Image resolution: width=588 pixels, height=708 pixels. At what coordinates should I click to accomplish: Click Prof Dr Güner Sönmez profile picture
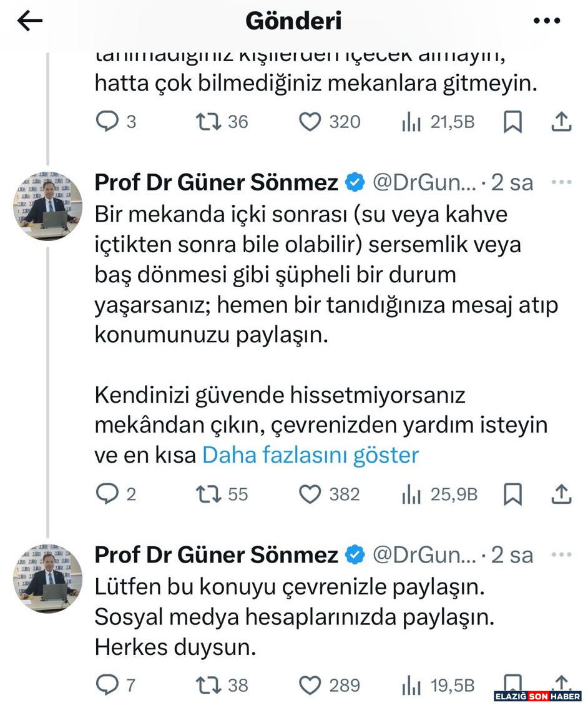point(46,205)
